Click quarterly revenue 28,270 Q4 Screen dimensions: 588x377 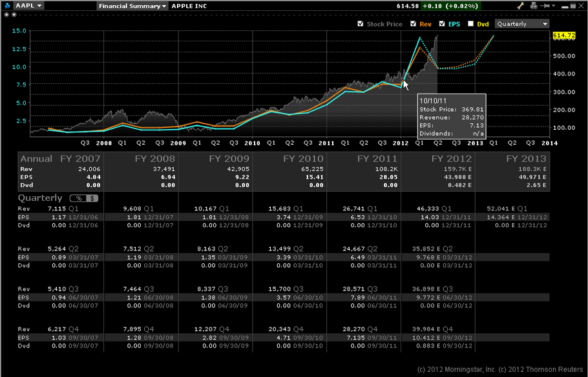361,329
